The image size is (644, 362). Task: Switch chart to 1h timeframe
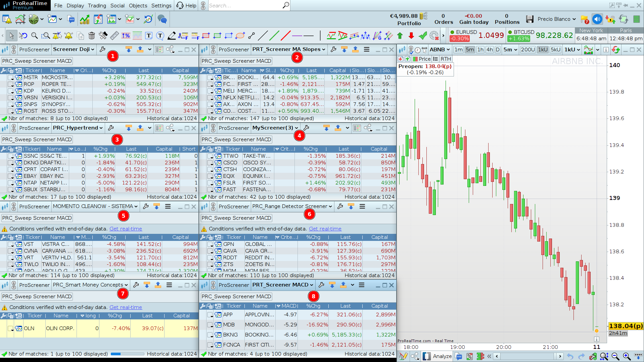click(480, 50)
